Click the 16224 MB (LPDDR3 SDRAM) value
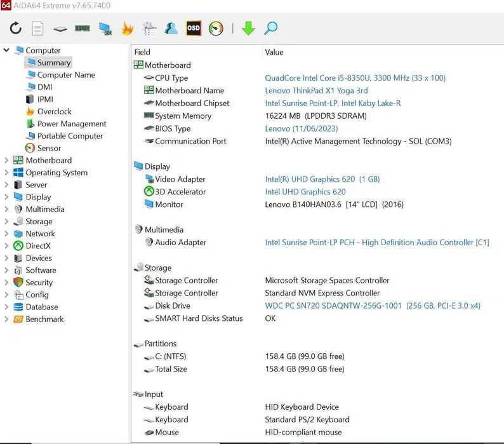Screen dimensions: 504x444 [x=315, y=116]
